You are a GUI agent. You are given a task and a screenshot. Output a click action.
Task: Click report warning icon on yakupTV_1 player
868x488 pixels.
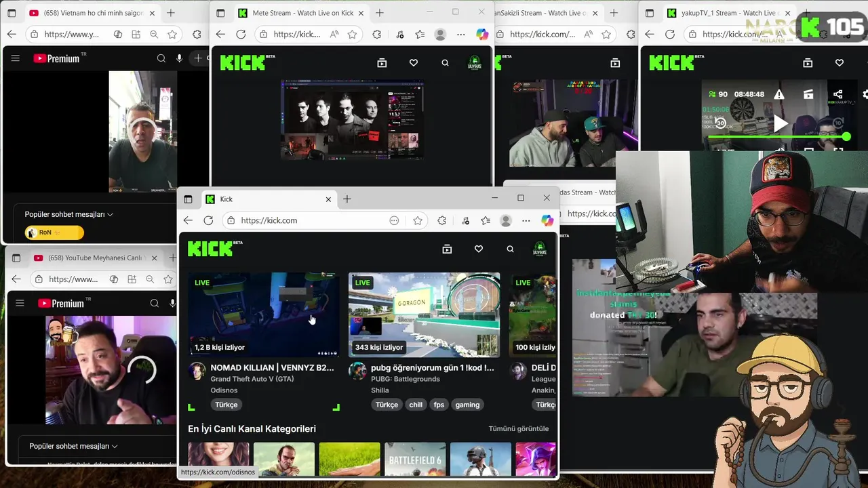click(779, 95)
